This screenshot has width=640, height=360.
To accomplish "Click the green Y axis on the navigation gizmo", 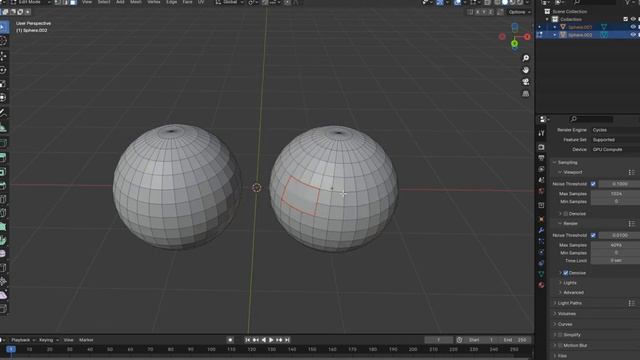I will point(514,43).
